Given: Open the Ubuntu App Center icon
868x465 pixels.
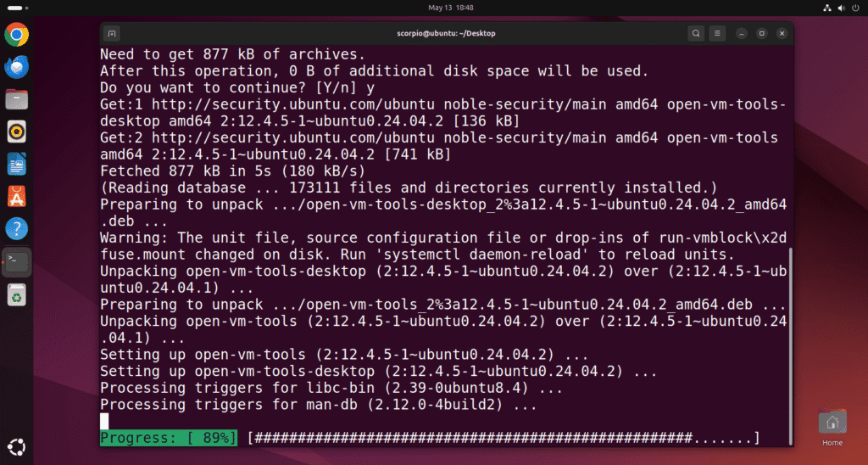Looking at the screenshot, I should click(17, 196).
